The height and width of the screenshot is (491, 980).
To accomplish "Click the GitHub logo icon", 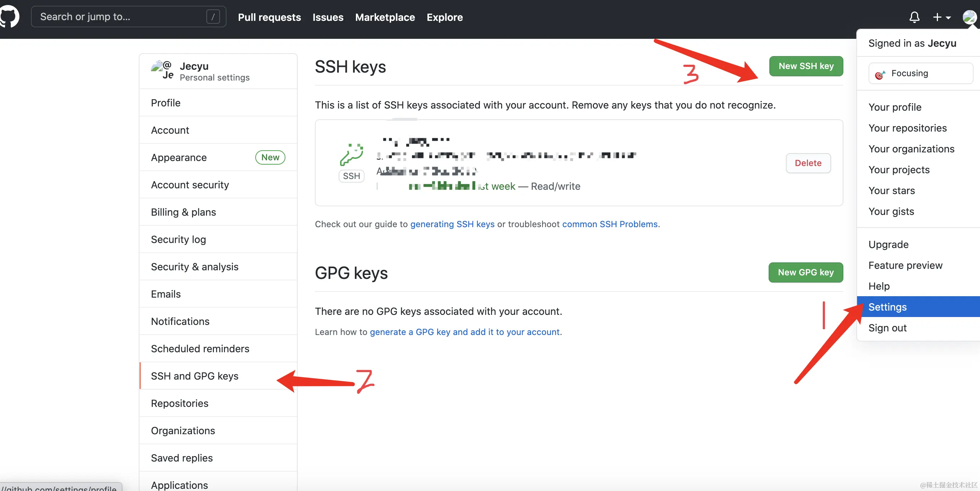I will click(8, 17).
